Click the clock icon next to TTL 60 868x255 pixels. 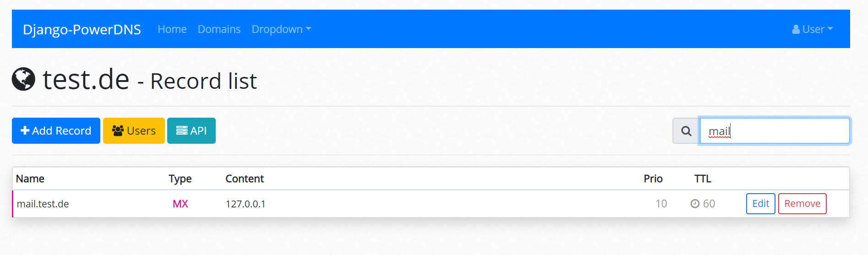click(x=695, y=204)
